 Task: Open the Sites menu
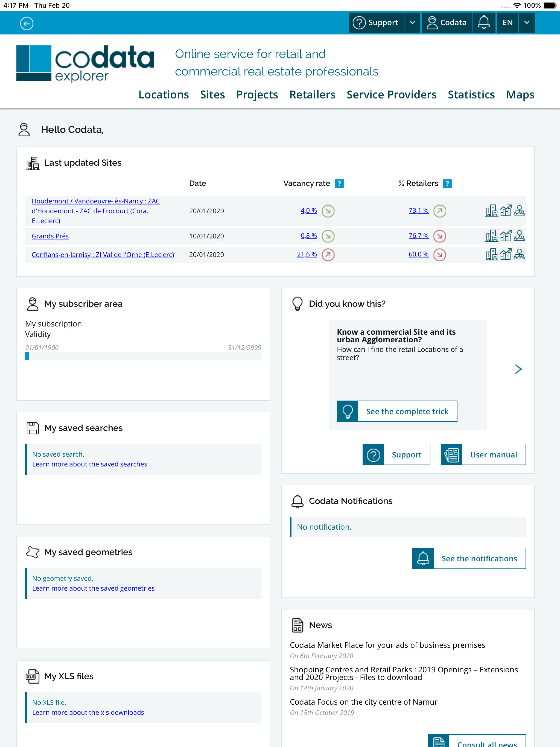pos(212,95)
